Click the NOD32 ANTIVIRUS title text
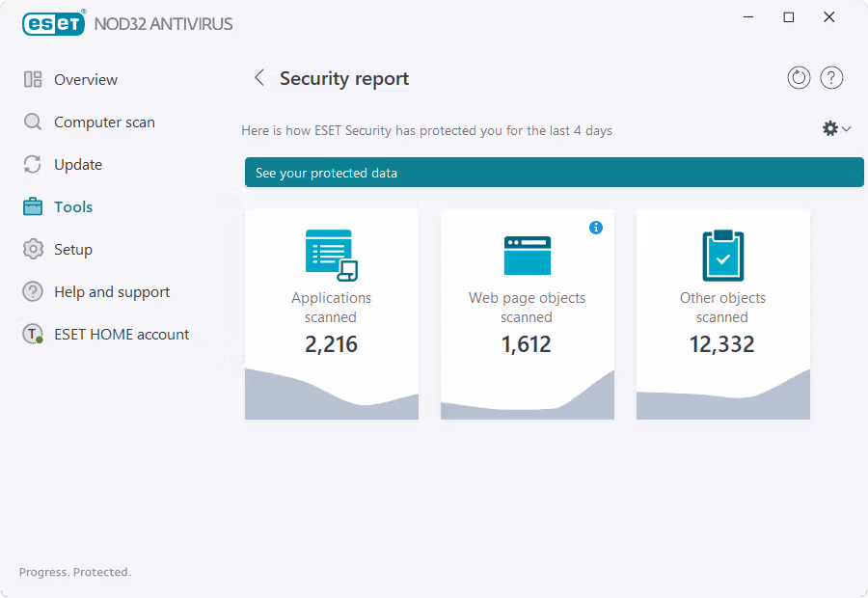This screenshot has width=868, height=598. click(x=163, y=24)
